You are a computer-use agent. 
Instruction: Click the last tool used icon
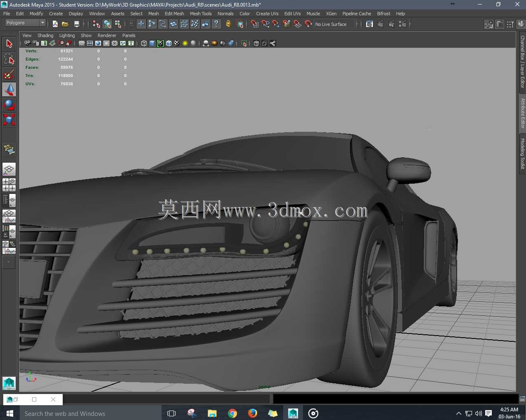(9, 149)
